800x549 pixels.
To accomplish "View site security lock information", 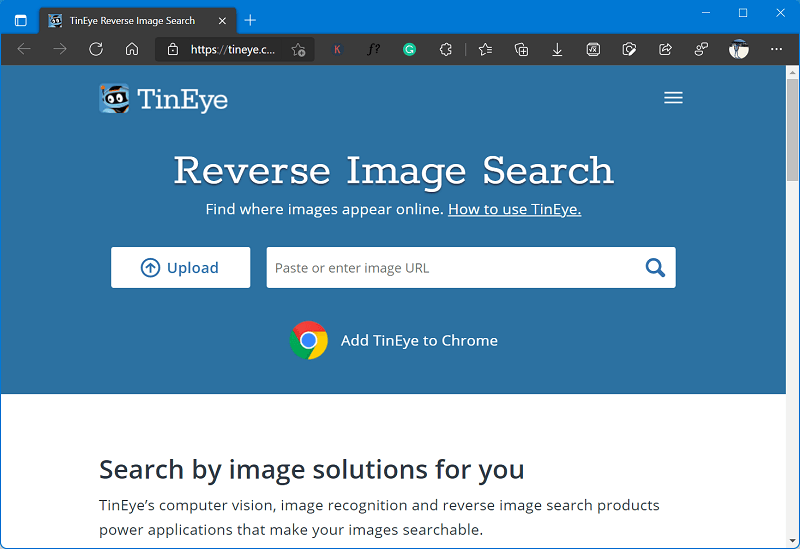I will [x=173, y=49].
